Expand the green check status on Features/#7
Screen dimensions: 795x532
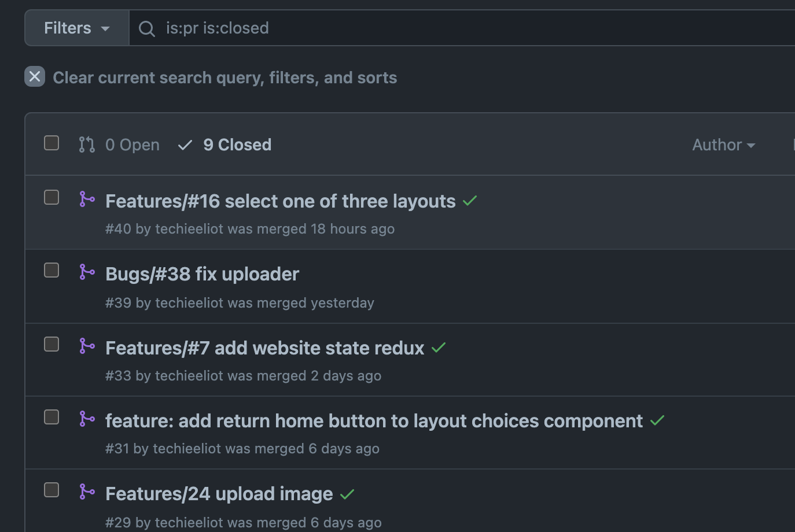pyautogui.click(x=438, y=348)
